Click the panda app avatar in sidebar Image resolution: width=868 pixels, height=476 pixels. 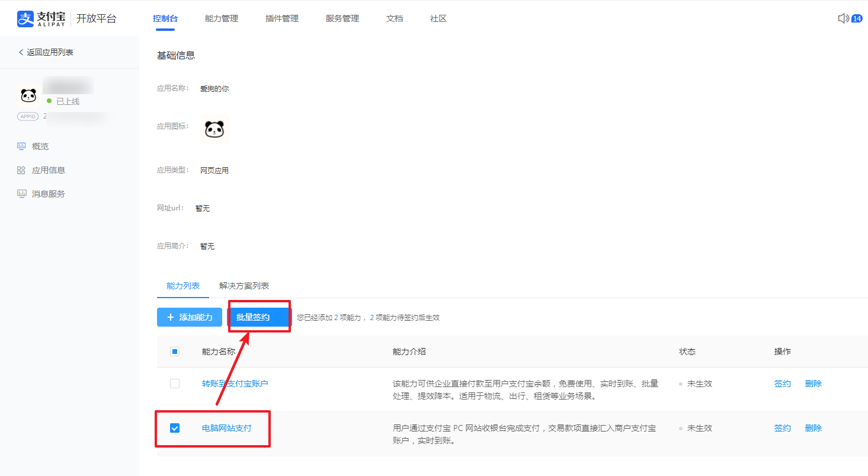28,95
